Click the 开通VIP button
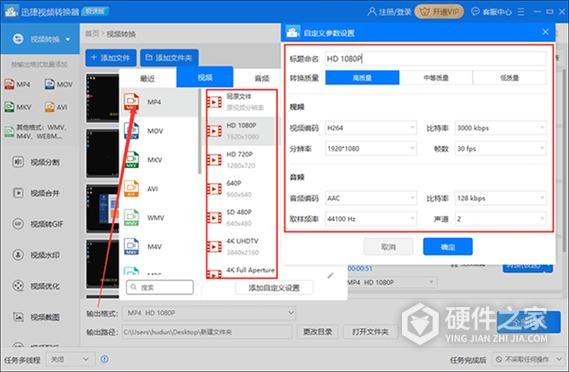Image resolution: width=569 pixels, height=372 pixels. pyautogui.click(x=439, y=12)
